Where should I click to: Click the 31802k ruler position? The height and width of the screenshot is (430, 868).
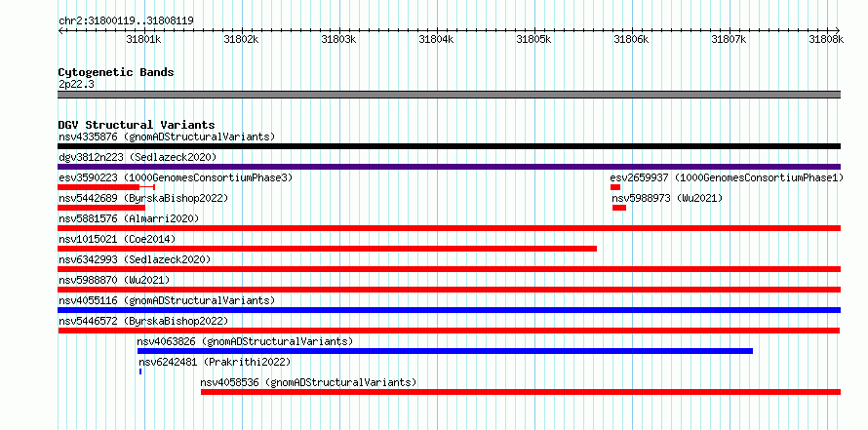(x=241, y=39)
